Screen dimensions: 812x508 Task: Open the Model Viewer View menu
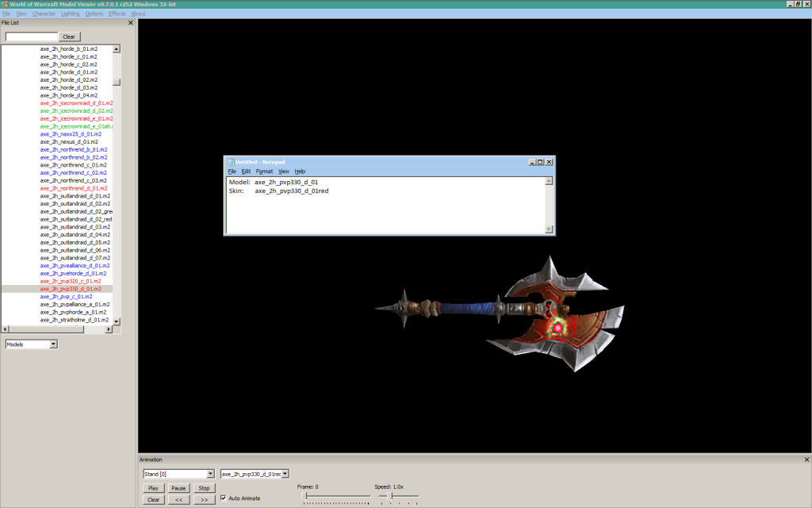click(x=21, y=14)
